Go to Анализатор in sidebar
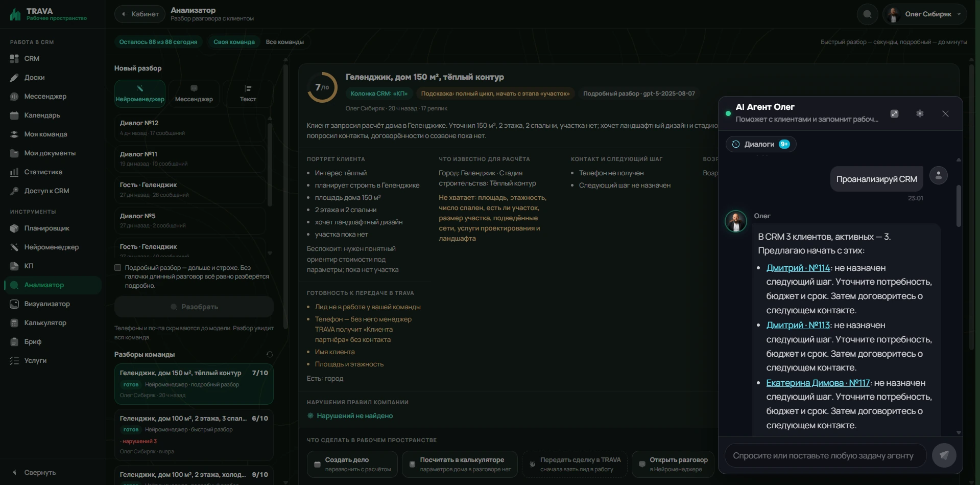Image resolution: width=980 pixels, height=485 pixels. [x=53, y=285]
